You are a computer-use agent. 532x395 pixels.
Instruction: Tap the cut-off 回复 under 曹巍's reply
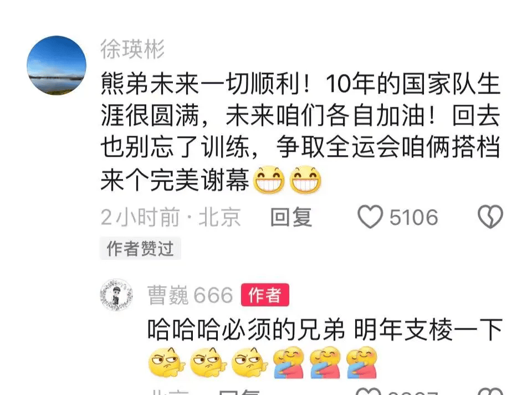[x=239, y=392]
